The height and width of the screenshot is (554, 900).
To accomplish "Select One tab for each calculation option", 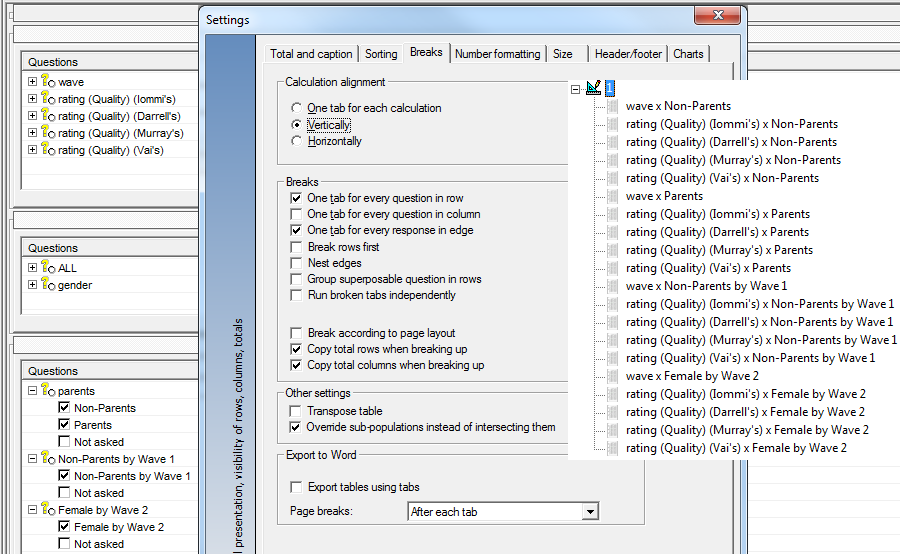I will pyautogui.click(x=296, y=108).
